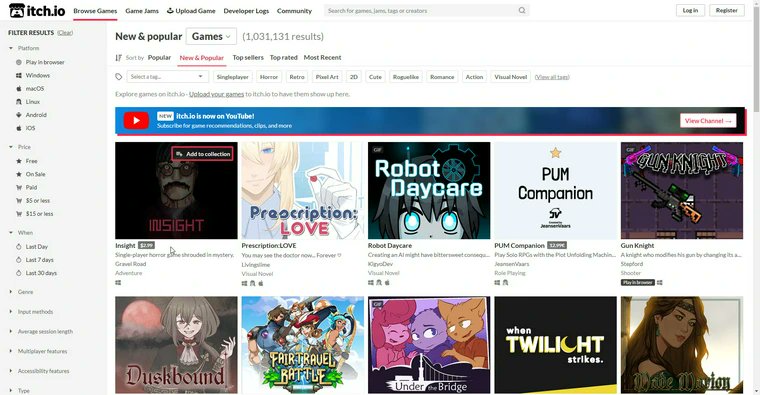This screenshot has height=395, width=760.
Task: Open the Upload your games link
Action: [x=216, y=94]
